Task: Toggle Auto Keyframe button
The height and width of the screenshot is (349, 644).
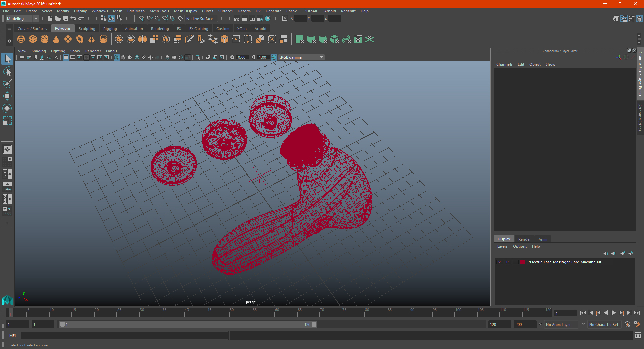Action: (x=627, y=325)
